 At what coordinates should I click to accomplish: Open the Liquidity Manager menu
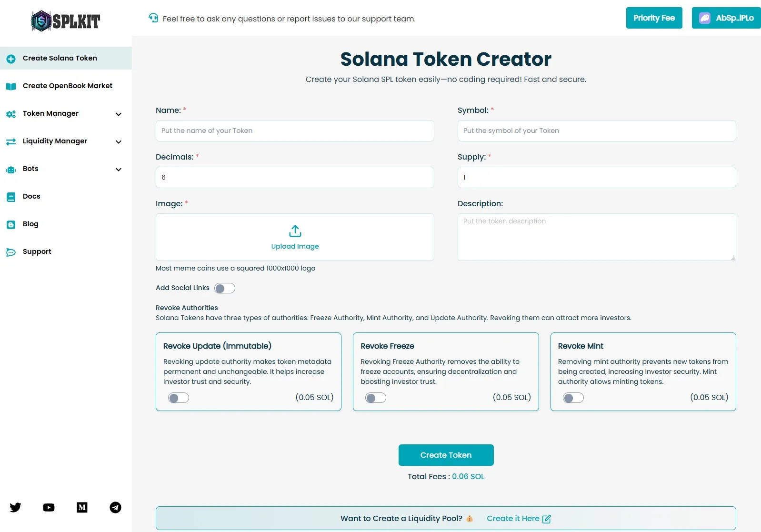pyautogui.click(x=66, y=141)
